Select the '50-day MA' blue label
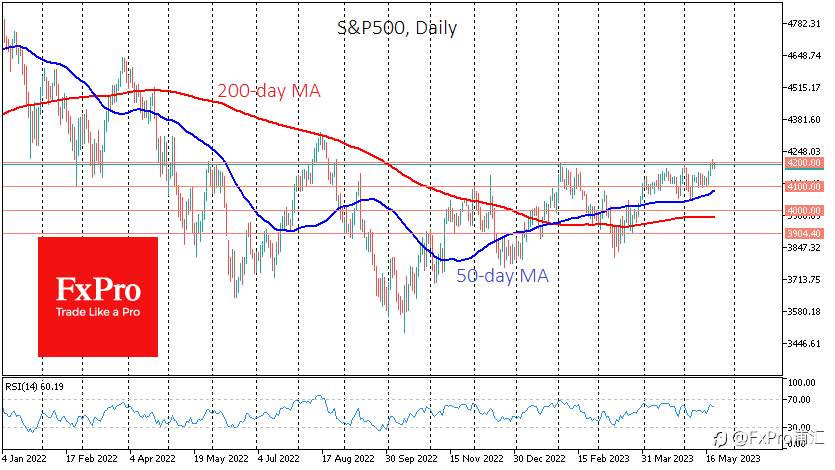Image resolution: width=835 pixels, height=470 pixels. point(502,275)
